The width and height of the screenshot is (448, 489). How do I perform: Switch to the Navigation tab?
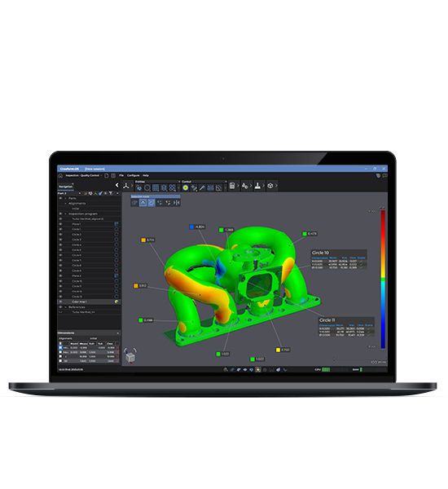66,187
